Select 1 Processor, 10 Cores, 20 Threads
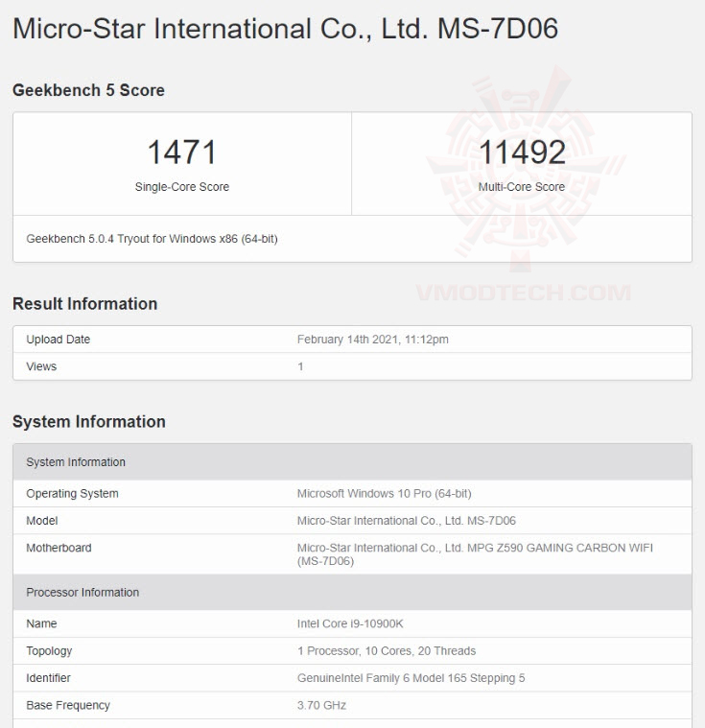 point(387,651)
